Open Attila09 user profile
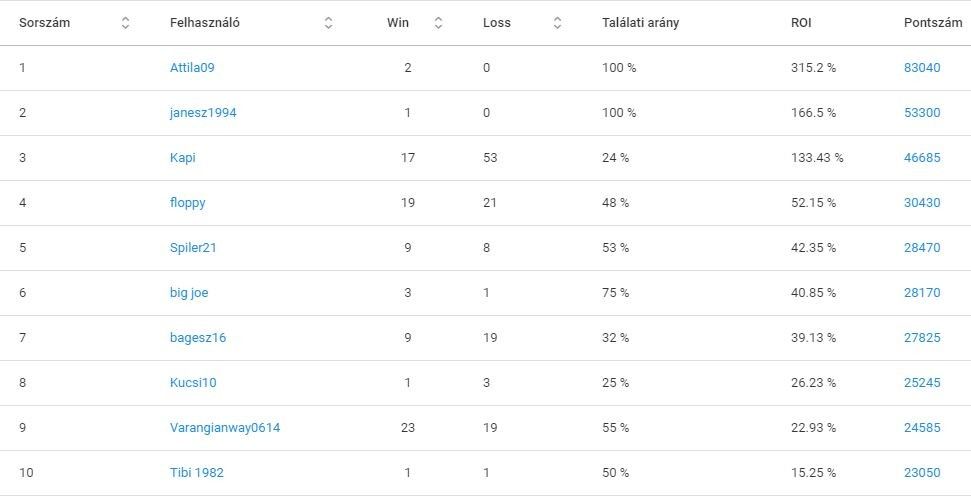971x497 pixels. (x=192, y=68)
